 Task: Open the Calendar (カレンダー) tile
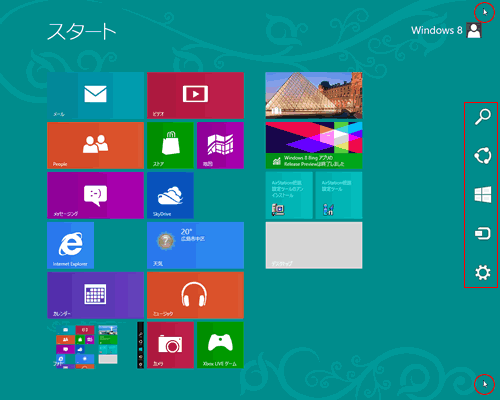pos(96,295)
